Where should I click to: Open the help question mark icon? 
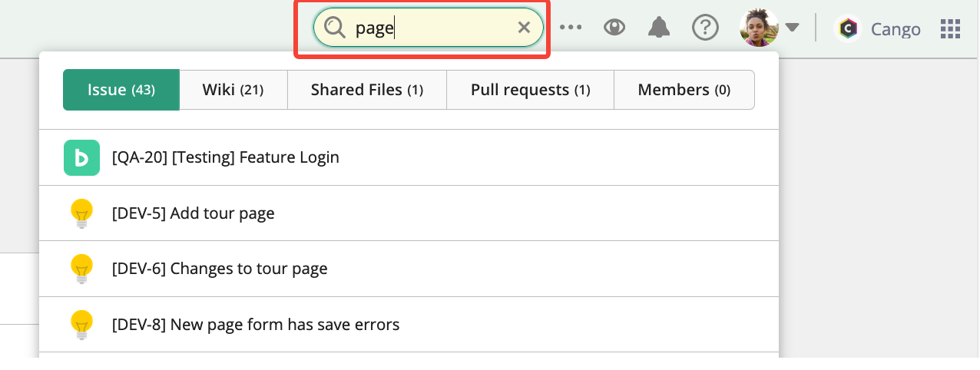pos(705,28)
